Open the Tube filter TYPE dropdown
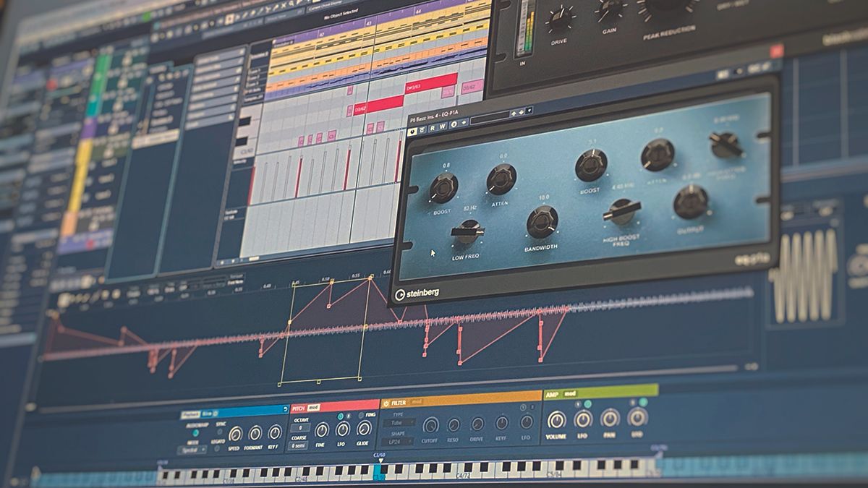 click(x=398, y=423)
